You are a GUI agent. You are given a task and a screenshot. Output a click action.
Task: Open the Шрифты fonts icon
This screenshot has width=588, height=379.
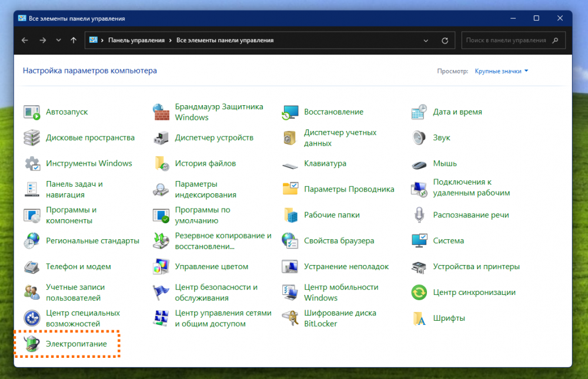pos(419,318)
